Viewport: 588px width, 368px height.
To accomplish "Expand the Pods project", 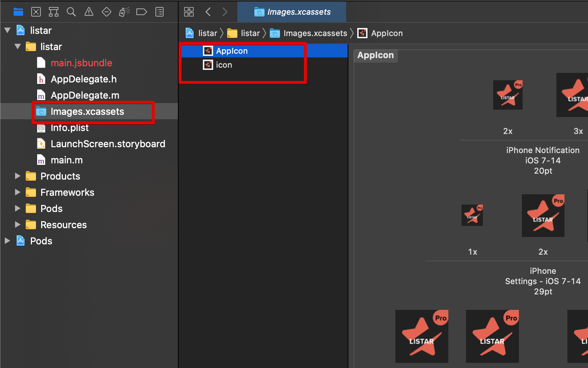I will (x=7, y=241).
